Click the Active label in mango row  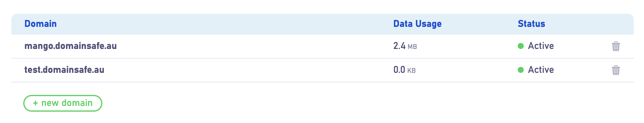coord(541,46)
